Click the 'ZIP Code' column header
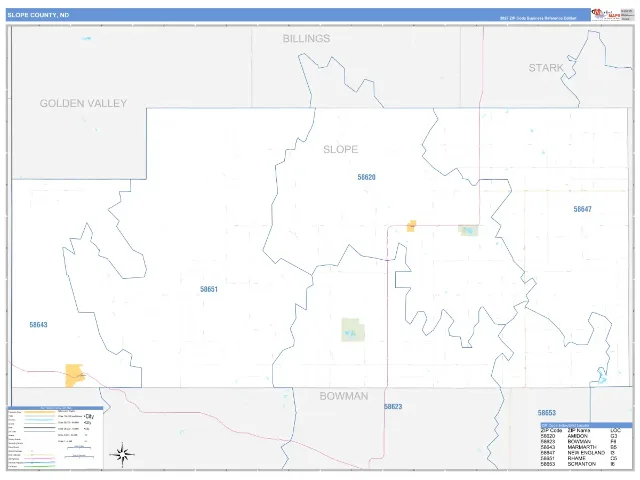The image size is (640, 480). (551, 430)
